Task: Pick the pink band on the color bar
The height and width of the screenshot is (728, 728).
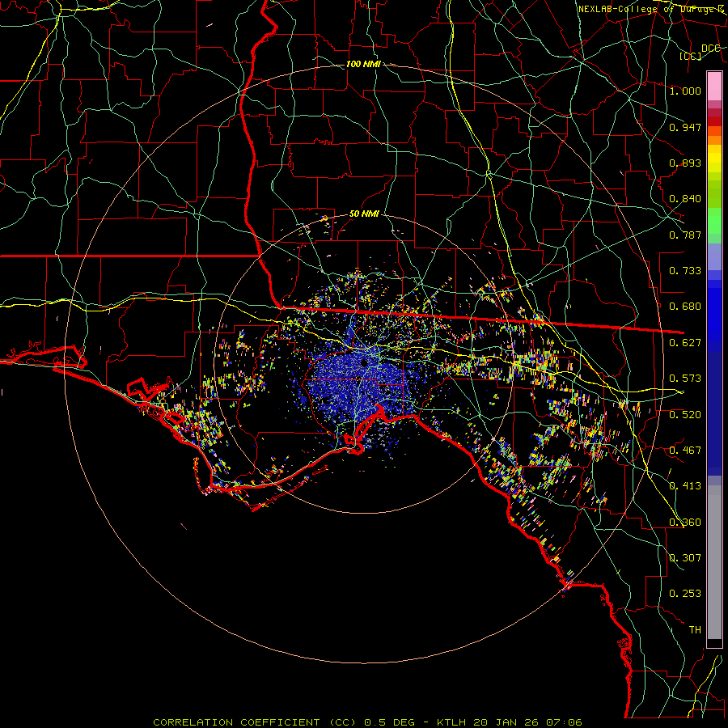Action: click(714, 86)
